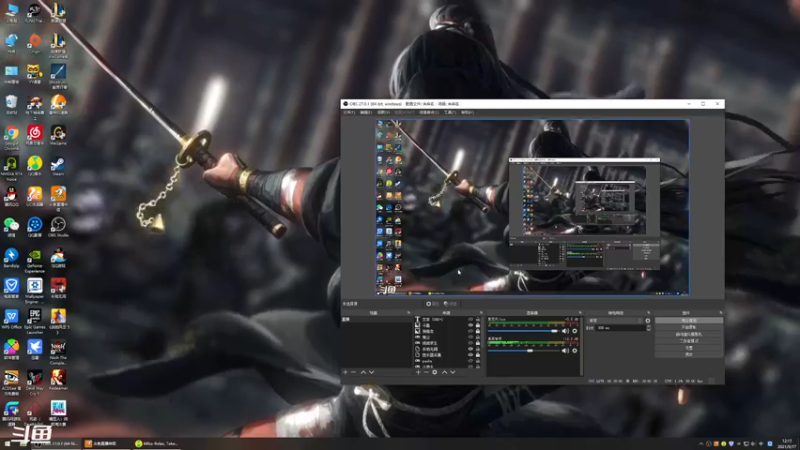Image resolution: width=800 pixels, height=450 pixels.
Task: Launch Devil May Cry 5 shortcut
Action: click(35, 383)
